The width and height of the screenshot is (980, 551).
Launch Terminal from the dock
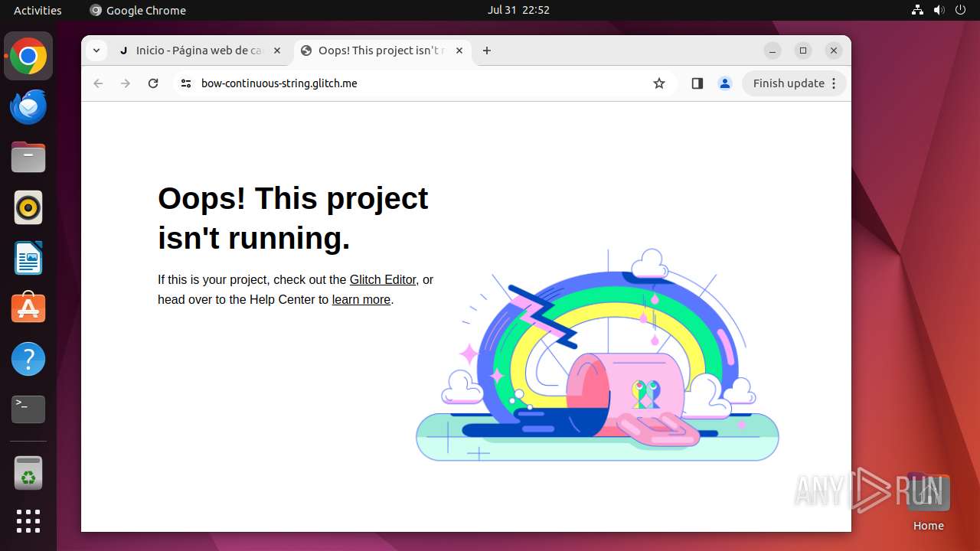tap(28, 409)
